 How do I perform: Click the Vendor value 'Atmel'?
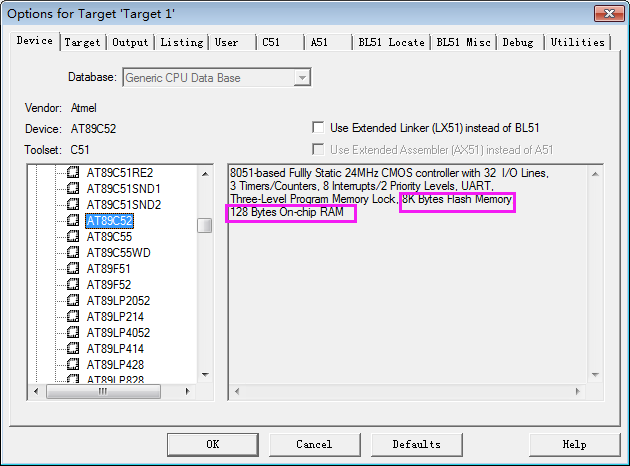pos(84,108)
